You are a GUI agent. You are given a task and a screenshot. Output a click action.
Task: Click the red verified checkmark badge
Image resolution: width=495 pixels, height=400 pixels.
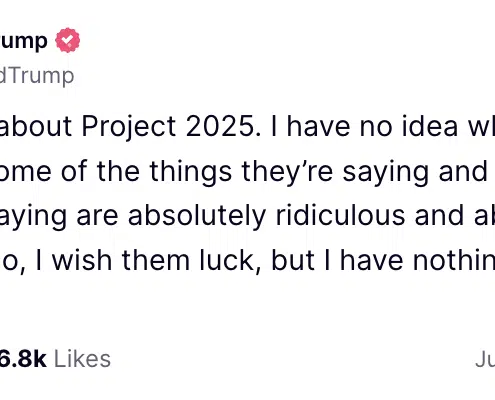click(x=68, y=40)
